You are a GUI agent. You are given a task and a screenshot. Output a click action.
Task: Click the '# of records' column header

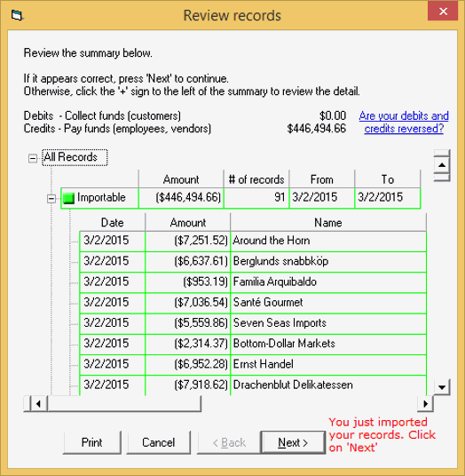256,179
